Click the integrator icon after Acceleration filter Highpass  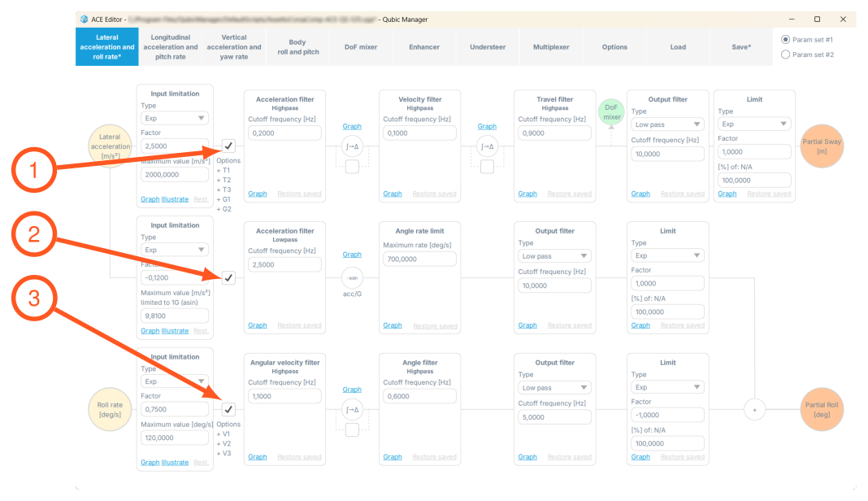352,146
